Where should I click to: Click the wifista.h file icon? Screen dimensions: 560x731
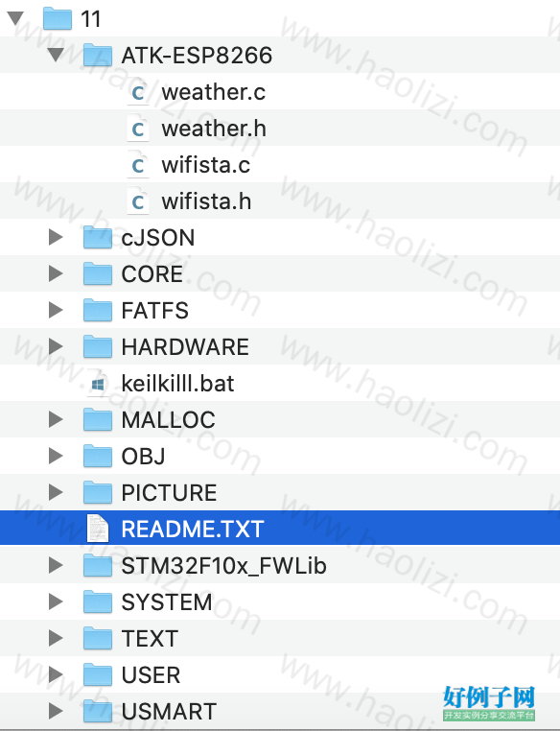(x=138, y=201)
